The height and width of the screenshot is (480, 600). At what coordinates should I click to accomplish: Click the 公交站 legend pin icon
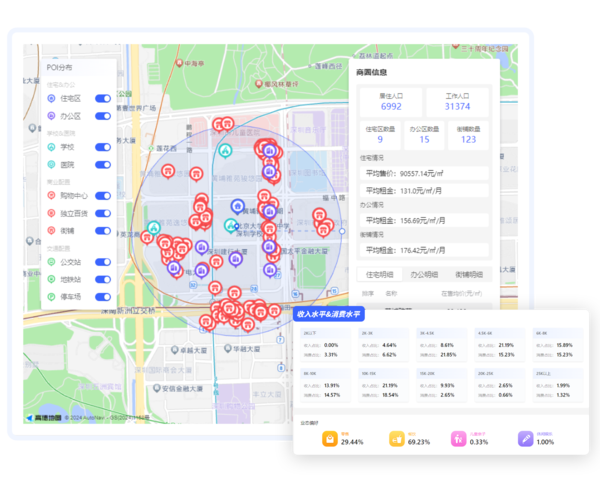point(51,262)
